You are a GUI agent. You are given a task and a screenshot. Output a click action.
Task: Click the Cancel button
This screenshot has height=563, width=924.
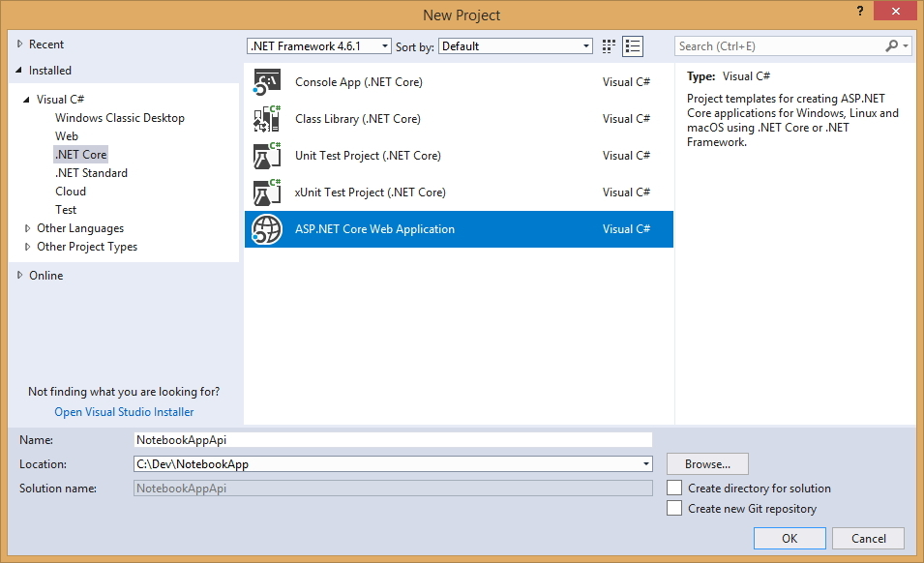[869, 538]
